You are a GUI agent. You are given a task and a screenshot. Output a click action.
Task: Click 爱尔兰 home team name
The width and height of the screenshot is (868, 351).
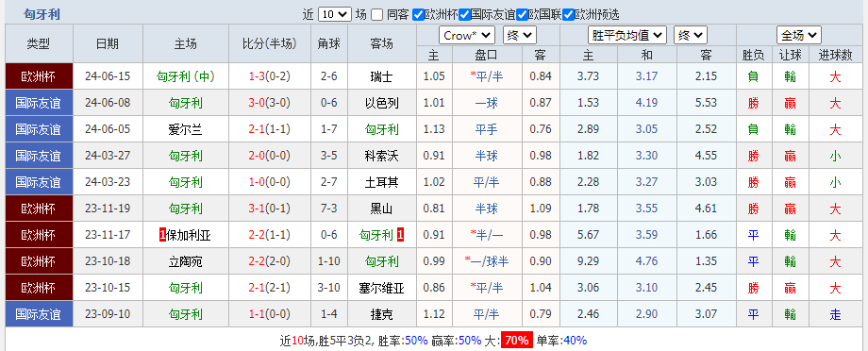pyautogui.click(x=186, y=129)
